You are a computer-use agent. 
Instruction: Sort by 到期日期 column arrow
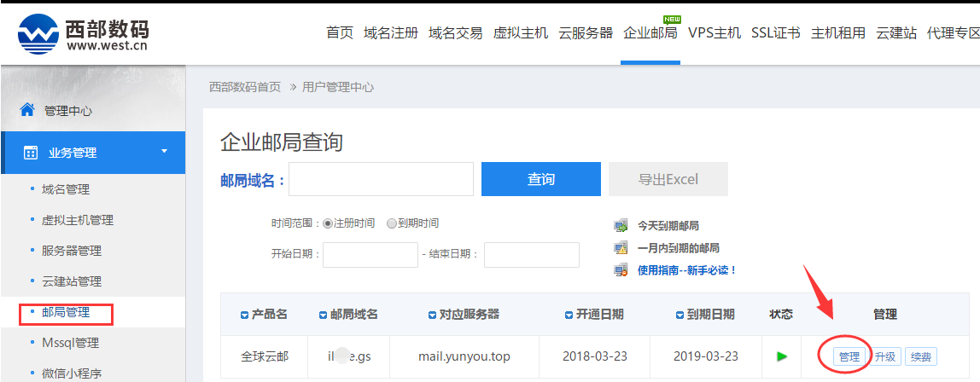(x=679, y=315)
